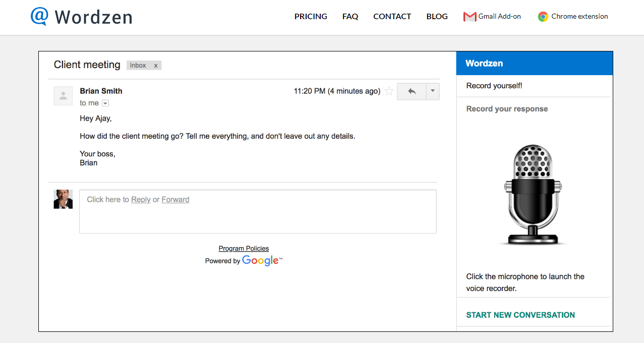Open the FAQ page

pyautogui.click(x=350, y=17)
